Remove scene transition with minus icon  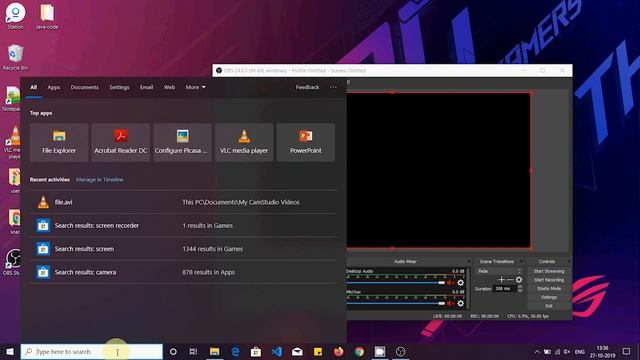(x=510, y=280)
